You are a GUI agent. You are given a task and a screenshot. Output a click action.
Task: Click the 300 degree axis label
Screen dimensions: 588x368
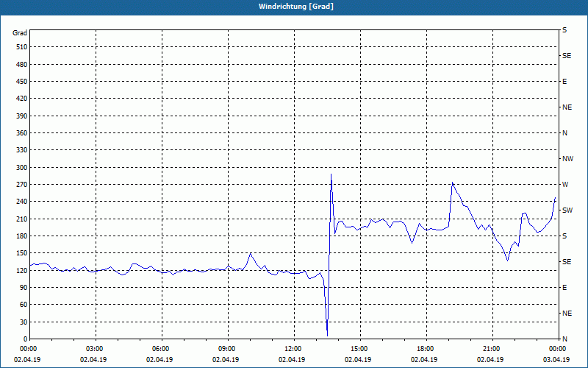pos(22,168)
